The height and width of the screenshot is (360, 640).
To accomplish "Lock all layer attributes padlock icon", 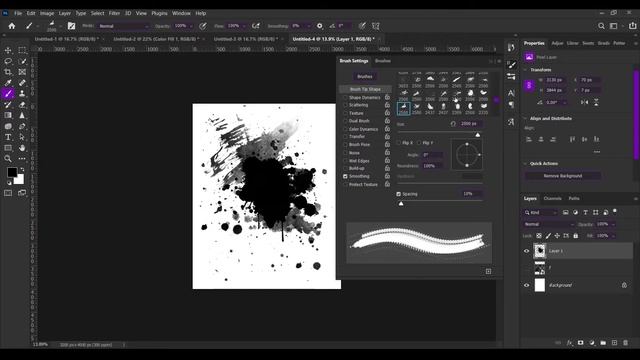I will point(576,236).
